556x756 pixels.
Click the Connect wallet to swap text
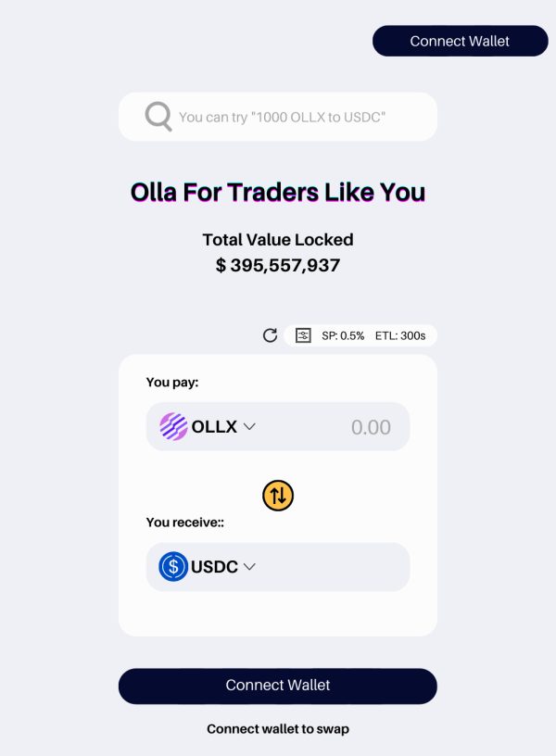tap(278, 728)
